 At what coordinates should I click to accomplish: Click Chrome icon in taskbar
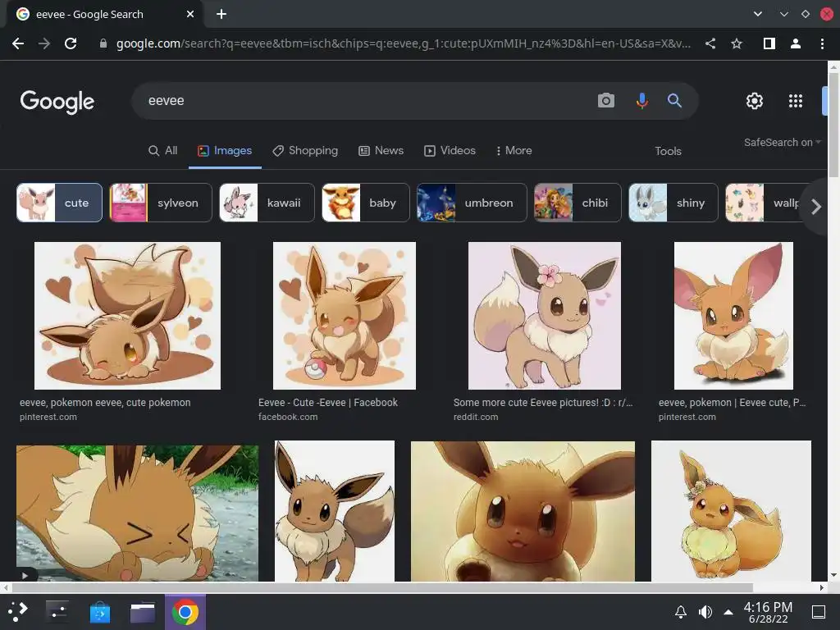coord(185,612)
